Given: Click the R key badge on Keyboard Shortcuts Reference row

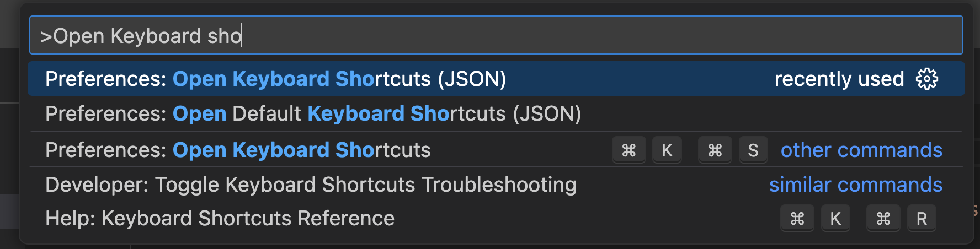Looking at the screenshot, I should click(x=922, y=219).
